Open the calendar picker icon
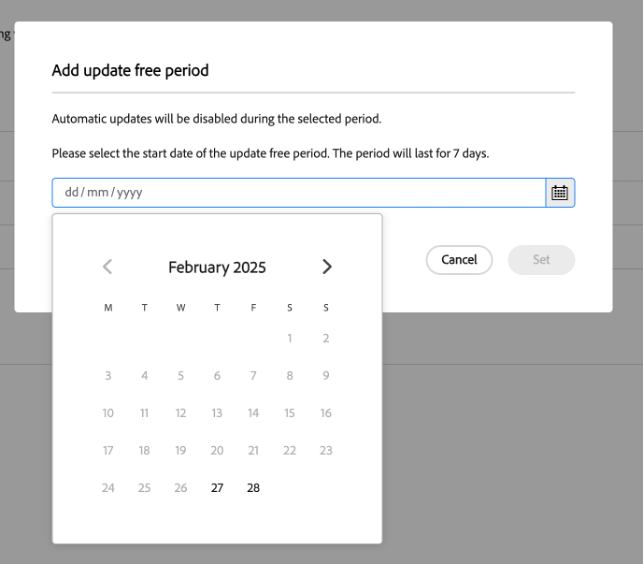The width and height of the screenshot is (644, 564). coord(560,193)
